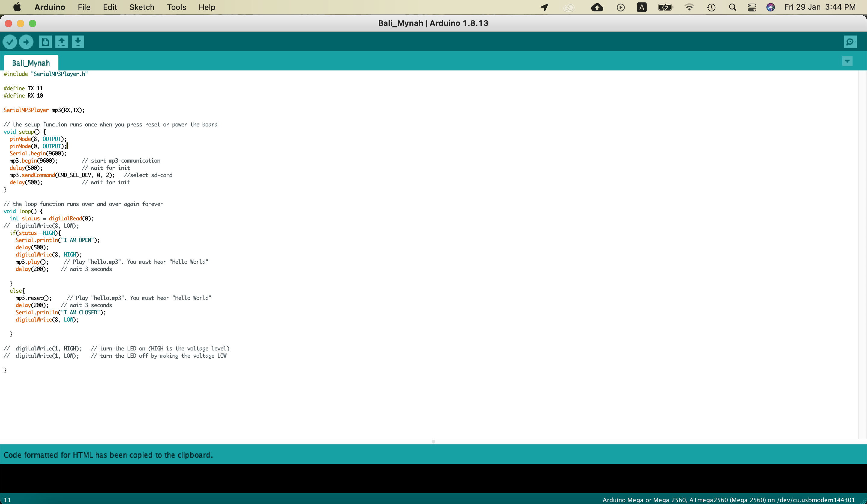Image resolution: width=867 pixels, height=504 pixels.
Task: Click the mp3.reset(); line
Action: click(33, 298)
